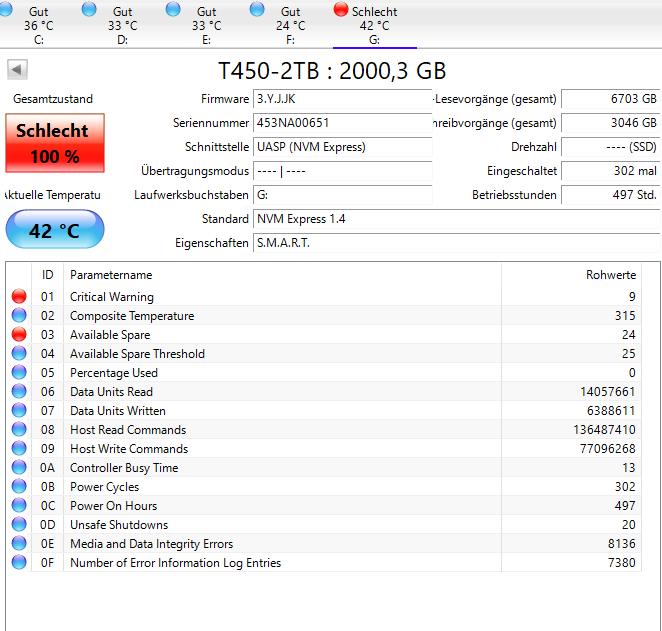Click the Übertragungsmodus field

[342, 171]
